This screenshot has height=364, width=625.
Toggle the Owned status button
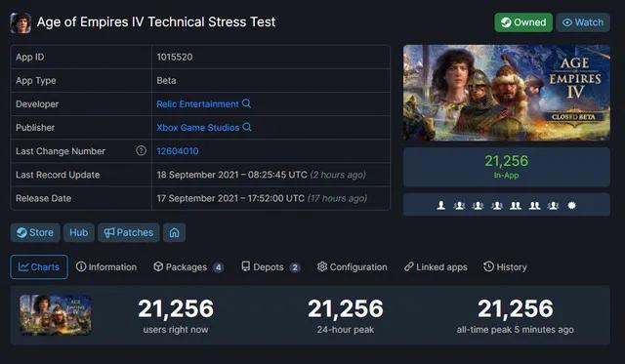[x=523, y=22]
